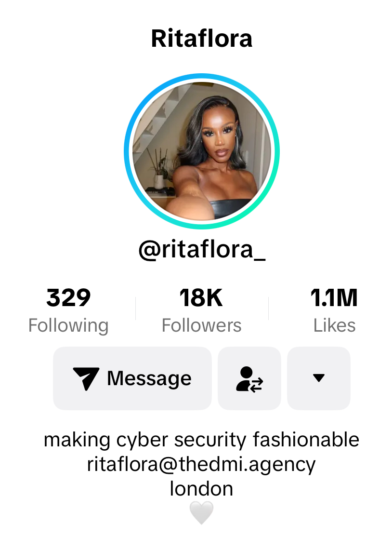Screen dimensions: 392x537
Task: Select the Likes label
Action: pyautogui.click(x=335, y=325)
